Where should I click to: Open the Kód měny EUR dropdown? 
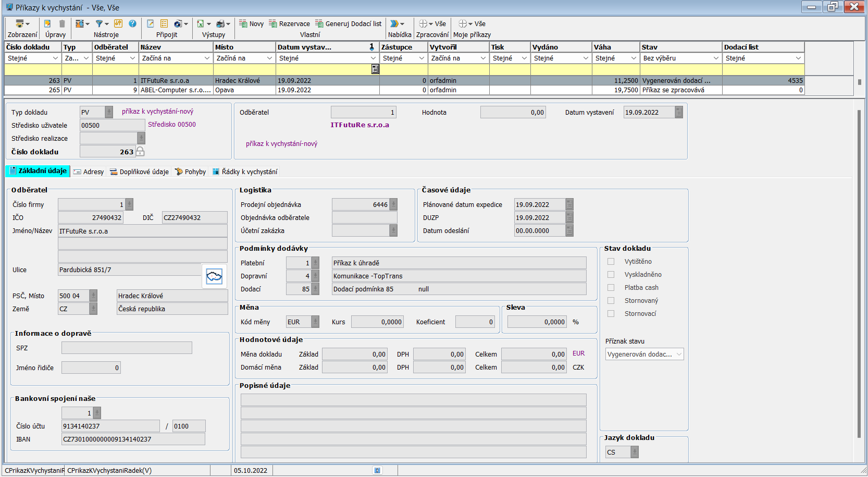tap(315, 322)
